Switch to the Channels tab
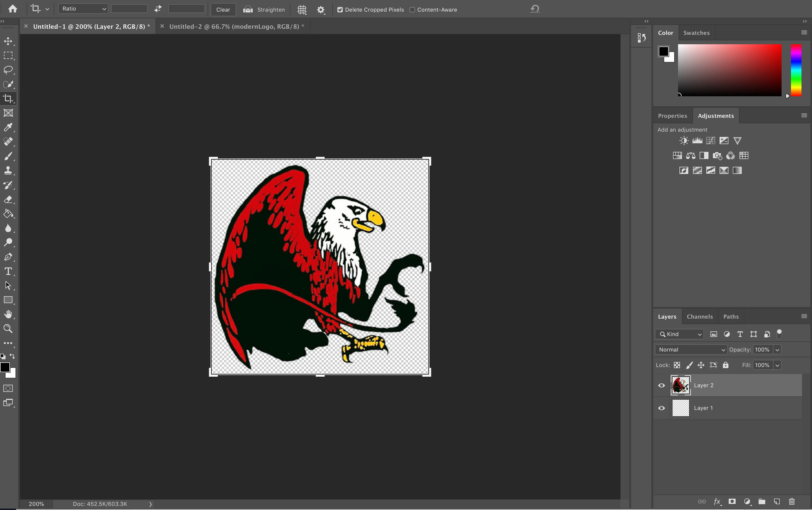The width and height of the screenshot is (812, 510). [700, 316]
